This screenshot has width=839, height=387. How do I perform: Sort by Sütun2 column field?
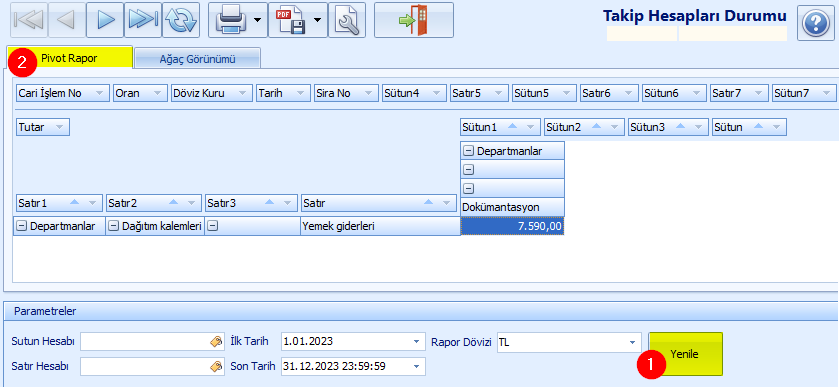tap(597, 127)
